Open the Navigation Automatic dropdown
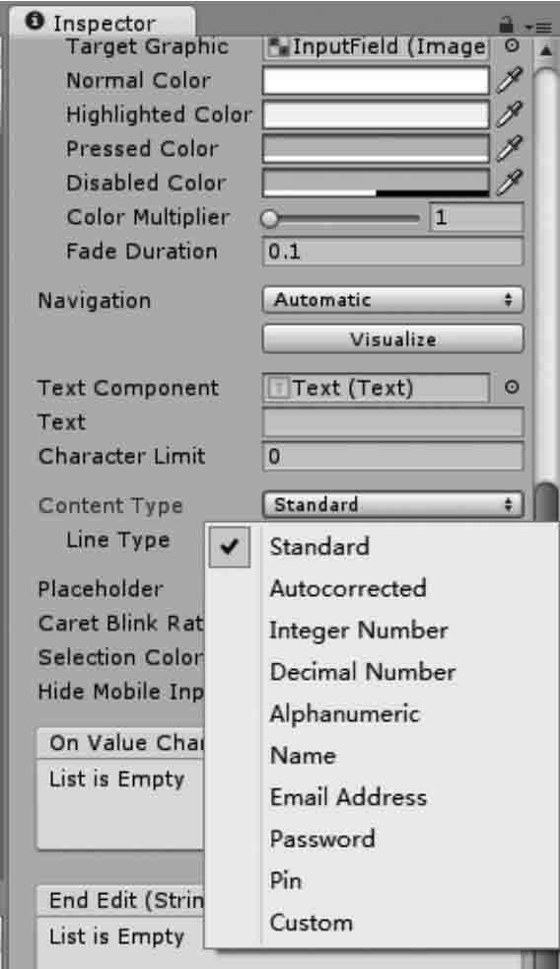 392,300
